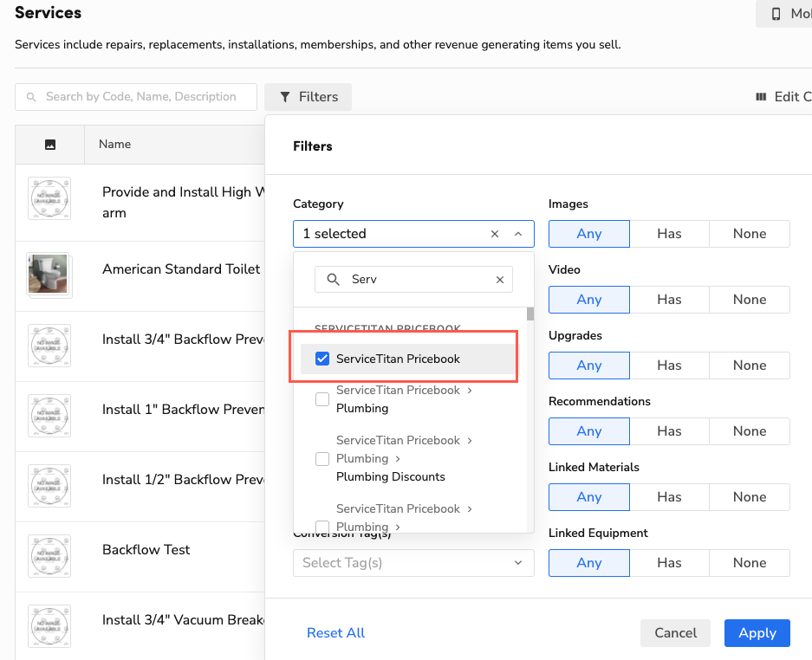The image size is (812, 660).
Task: Select Any for Images
Action: pyautogui.click(x=588, y=234)
